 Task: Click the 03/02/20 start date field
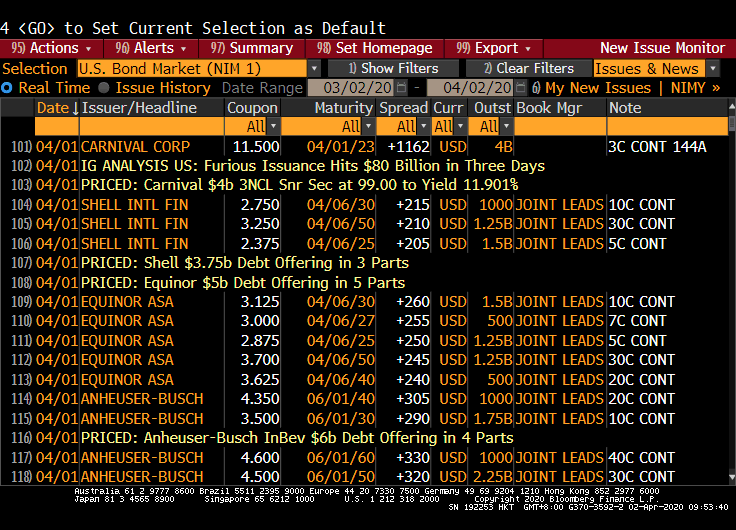pyautogui.click(x=352, y=88)
